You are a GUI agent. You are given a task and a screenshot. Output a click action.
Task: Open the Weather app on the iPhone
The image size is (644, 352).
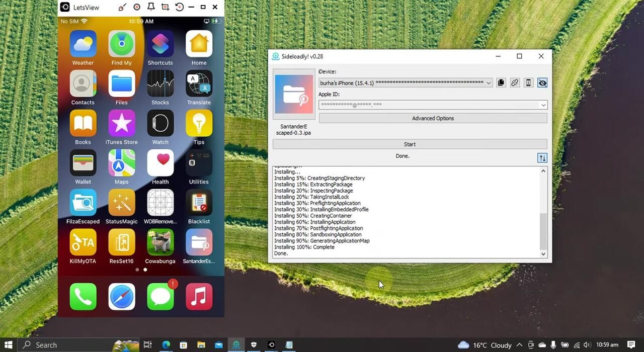pyautogui.click(x=83, y=44)
